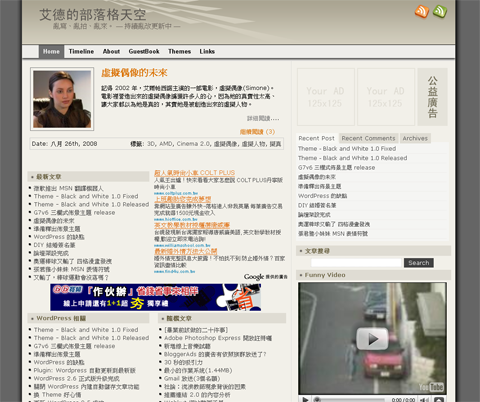Click the post date 'Date: 八月 26th, 2008'

click(64, 144)
